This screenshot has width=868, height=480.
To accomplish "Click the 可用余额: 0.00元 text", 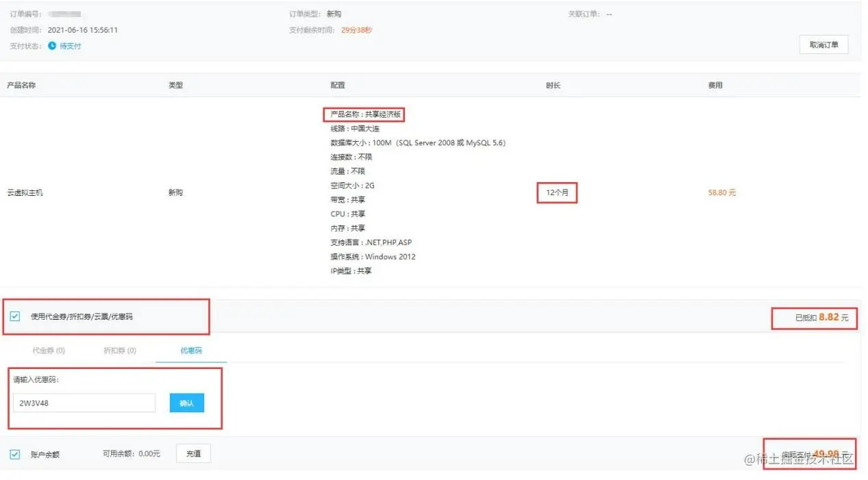I will click(132, 454).
